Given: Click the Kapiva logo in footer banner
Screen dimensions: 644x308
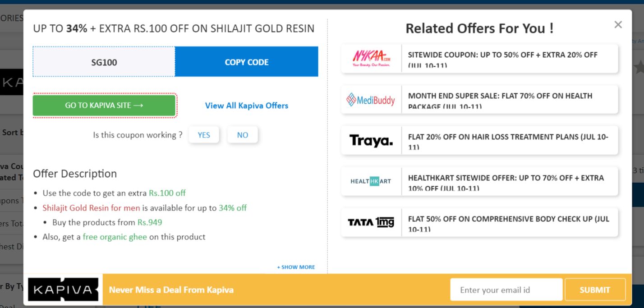Looking at the screenshot, I should tap(63, 290).
